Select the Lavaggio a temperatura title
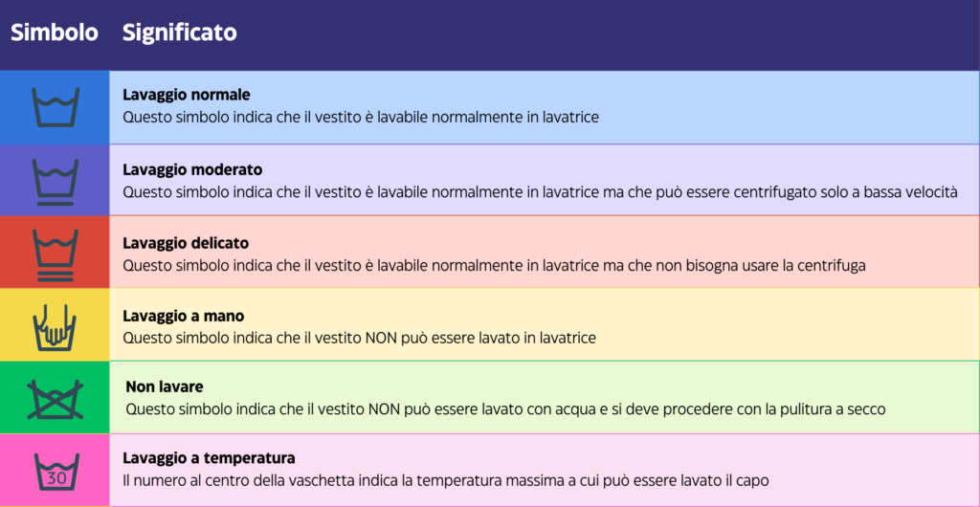Image resolution: width=980 pixels, height=507 pixels. (209, 458)
